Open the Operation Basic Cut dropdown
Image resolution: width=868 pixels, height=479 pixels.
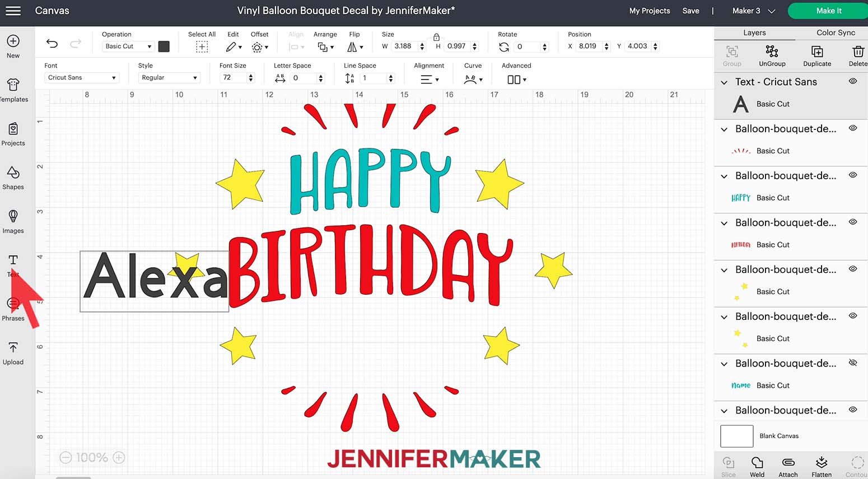(x=128, y=46)
